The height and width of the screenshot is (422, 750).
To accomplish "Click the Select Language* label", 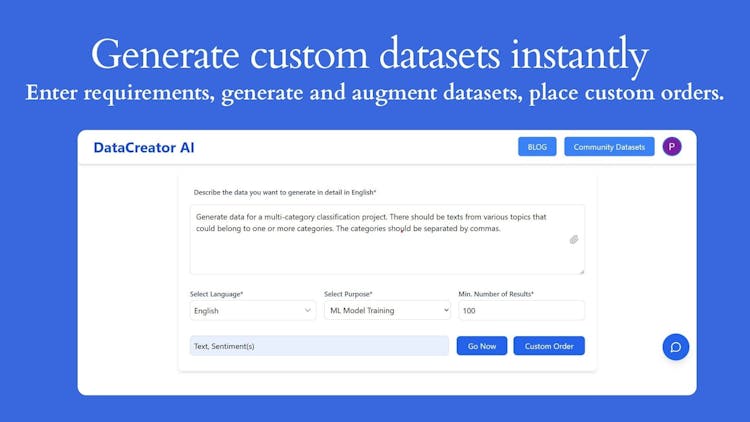I will tap(216, 294).
